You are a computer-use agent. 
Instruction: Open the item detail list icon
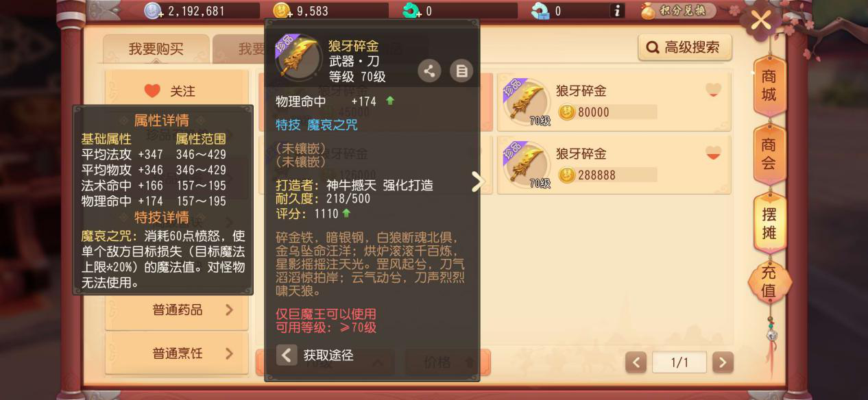[461, 70]
